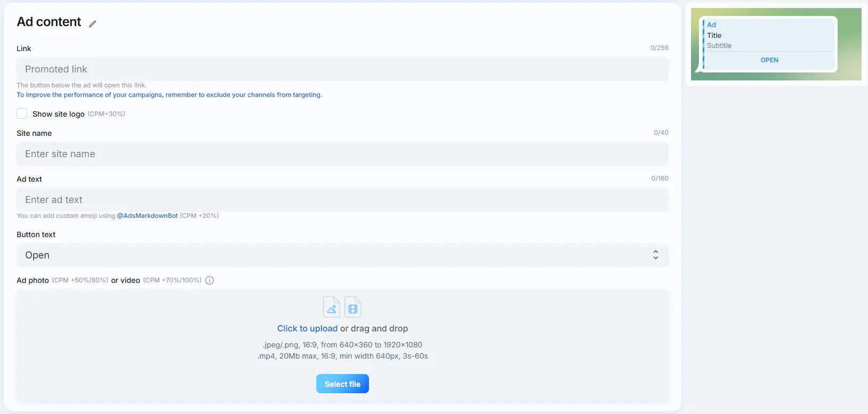Click the 'Title' text in ad preview
868x414 pixels.
(714, 36)
